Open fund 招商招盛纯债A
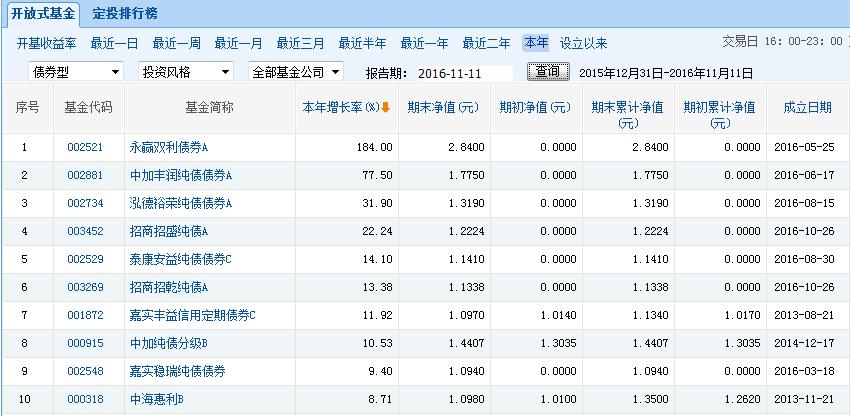850x416 pixels. [x=169, y=232]
